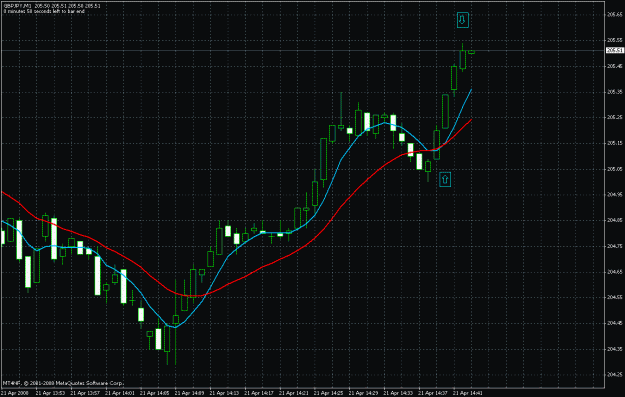Click the 205.15 price axis label
Screen dimensions: 625x397
[615, 143]
